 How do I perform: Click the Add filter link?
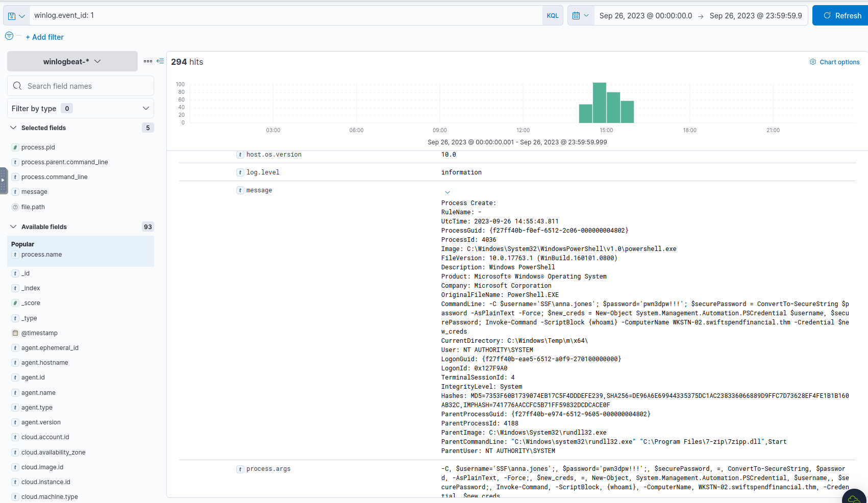45,37
